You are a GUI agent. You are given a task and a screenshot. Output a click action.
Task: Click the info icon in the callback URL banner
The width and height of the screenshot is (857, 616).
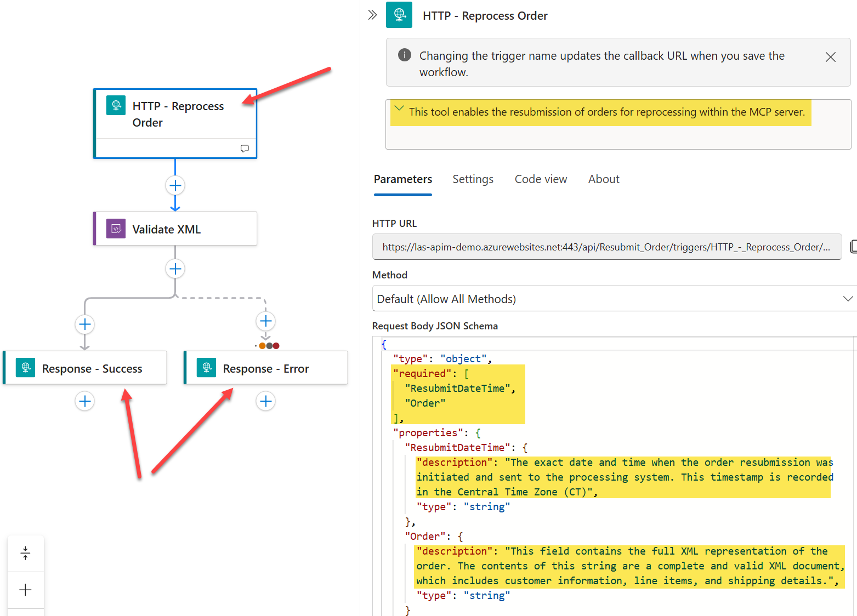405,55
